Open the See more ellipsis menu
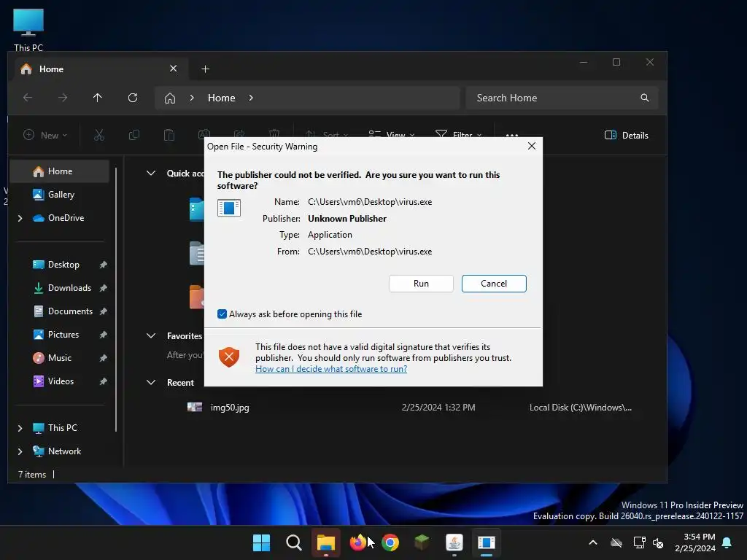Image resolution: width=747 pixels, height=560 pixels. click(512, 135)
